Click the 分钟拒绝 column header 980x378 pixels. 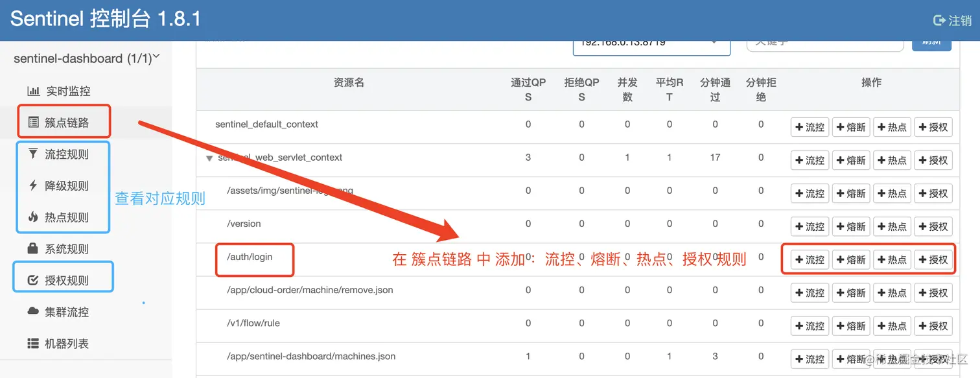pyautogui.click(x=761, y=89)
